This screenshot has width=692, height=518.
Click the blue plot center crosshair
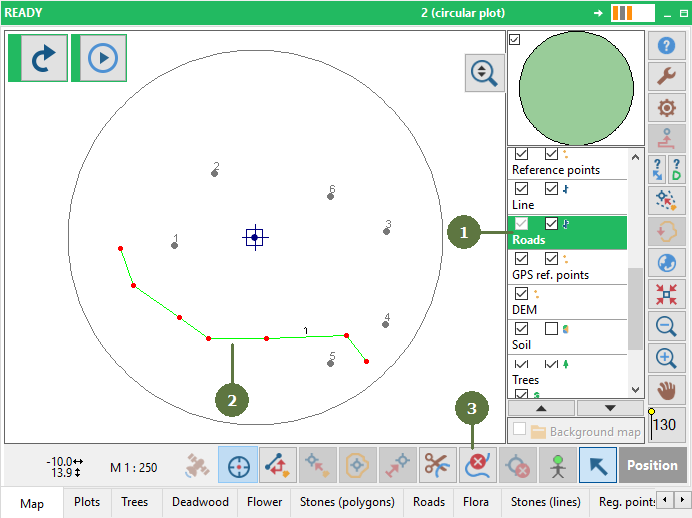tap(255, 237)
